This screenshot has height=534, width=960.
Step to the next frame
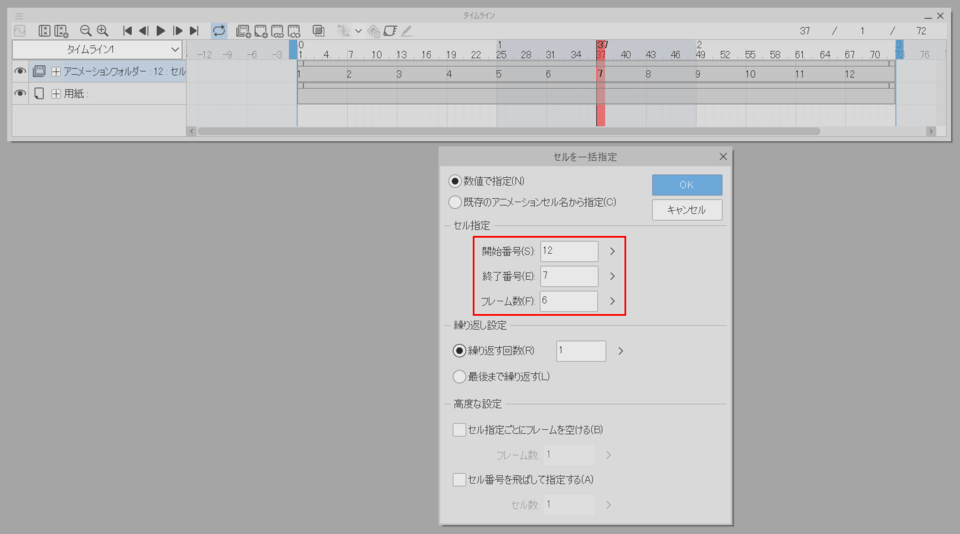pyautogui.click(x=177, y=31)
